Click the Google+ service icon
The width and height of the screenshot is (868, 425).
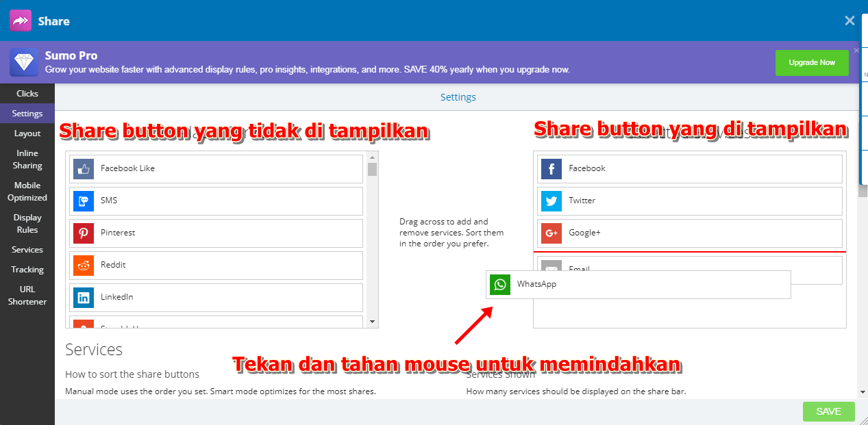[x=551, y=233]
